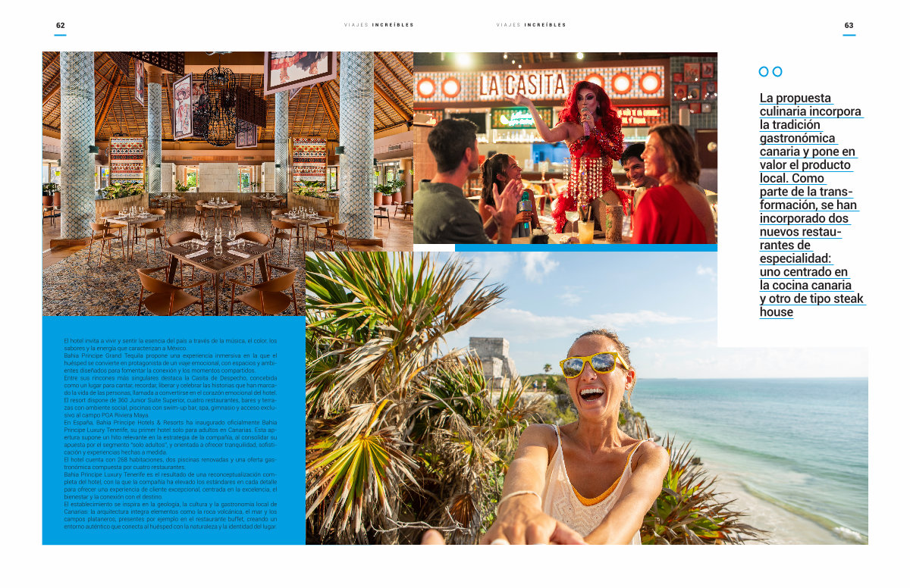Click the stone ruins behind the palm

coord(488,355)
